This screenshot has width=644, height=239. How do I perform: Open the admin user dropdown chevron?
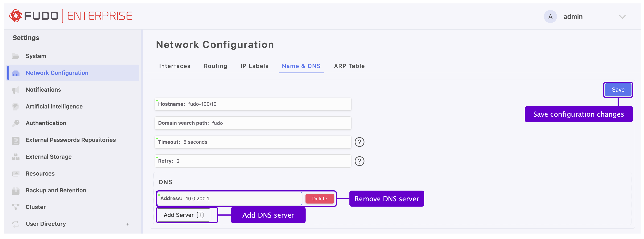point(622,17)
